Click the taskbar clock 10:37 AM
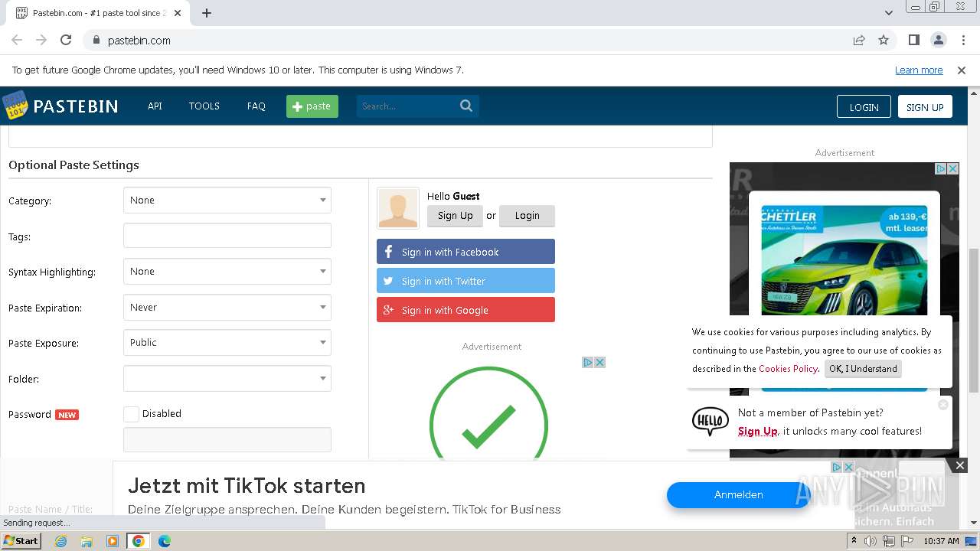 point(941,541)
